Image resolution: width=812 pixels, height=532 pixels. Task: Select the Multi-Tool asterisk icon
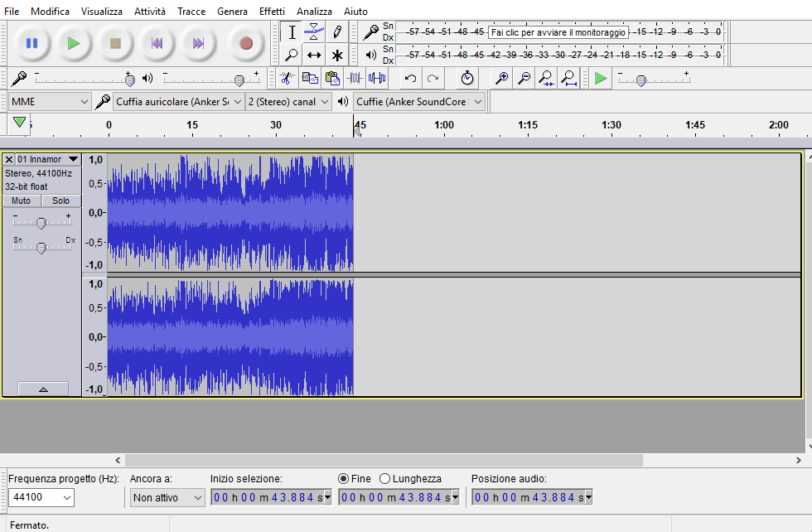click(x=336, y=55)
